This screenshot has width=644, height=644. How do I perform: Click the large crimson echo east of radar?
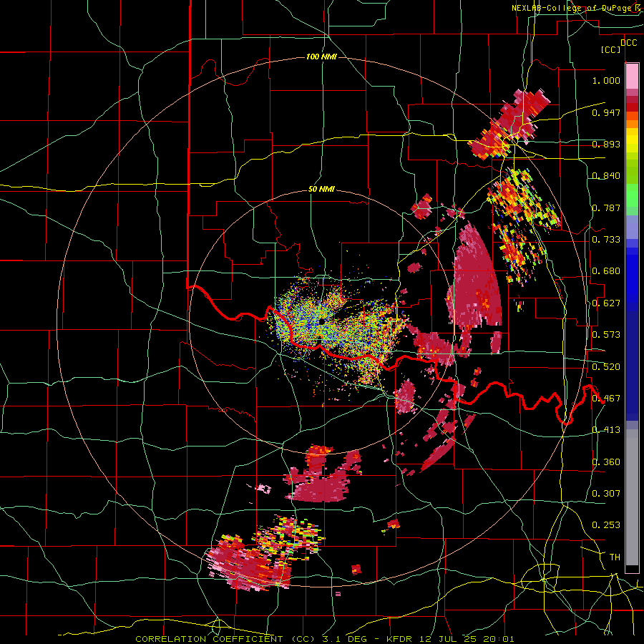pyautogui.click(x=475, y=279)
